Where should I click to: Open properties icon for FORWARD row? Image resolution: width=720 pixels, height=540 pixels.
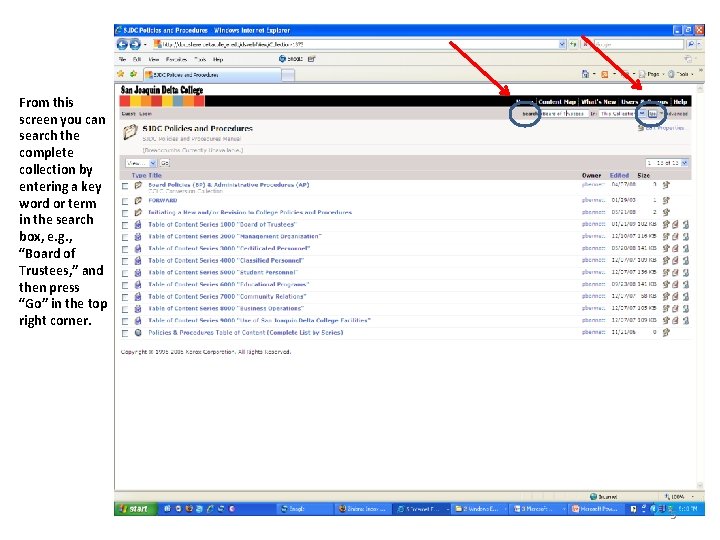point(666,200)
